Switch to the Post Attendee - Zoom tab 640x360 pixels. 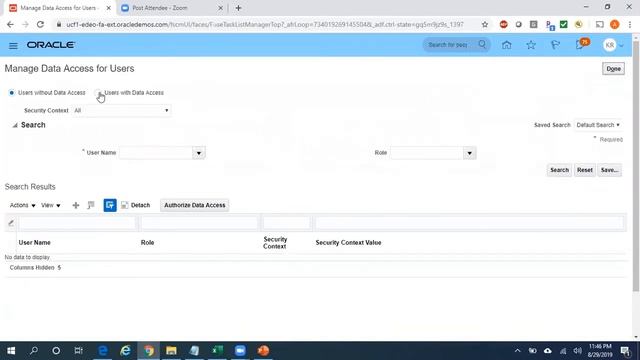coord(172,8)
